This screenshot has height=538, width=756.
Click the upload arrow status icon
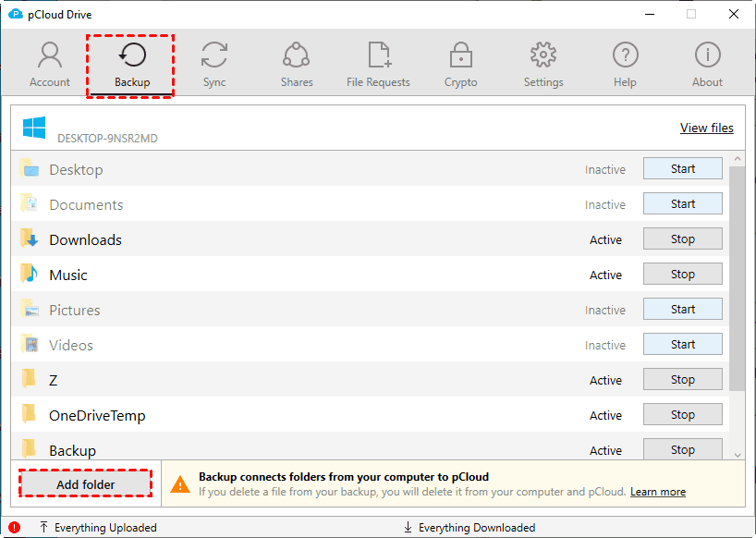pos(43,528)
